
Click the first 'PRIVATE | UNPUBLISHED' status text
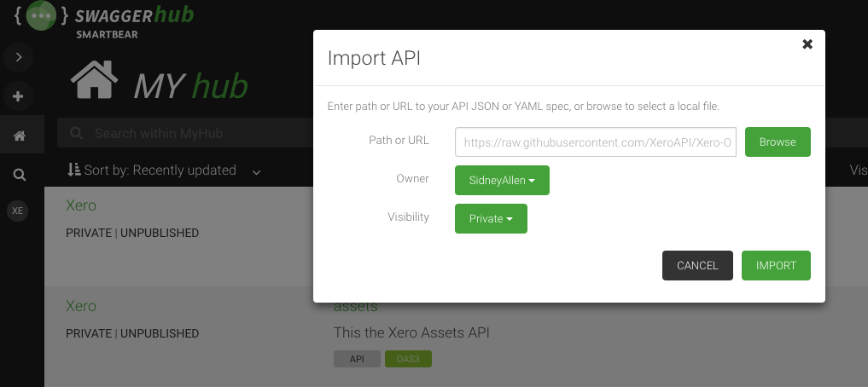point(132,234)
